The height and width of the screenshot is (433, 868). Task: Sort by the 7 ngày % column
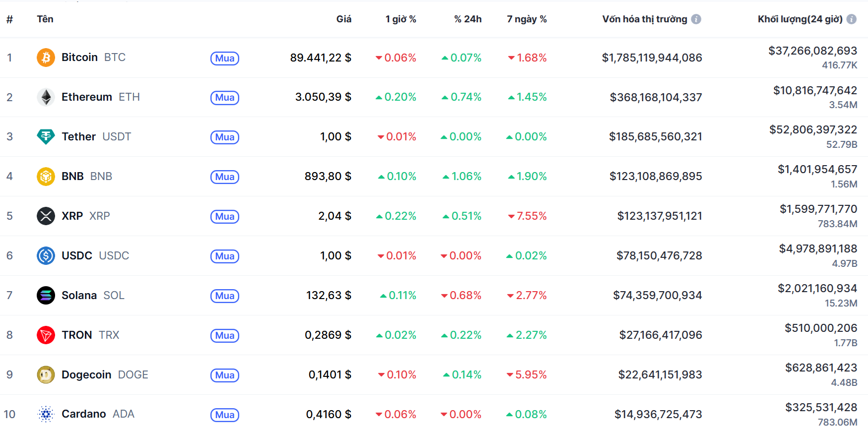[x=527, y=19]
